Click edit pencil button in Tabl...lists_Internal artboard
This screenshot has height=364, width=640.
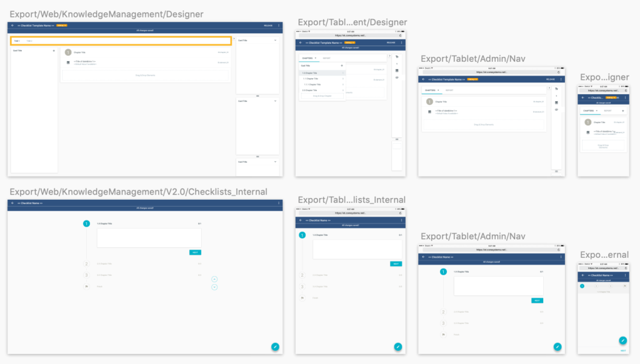(x=398, y=347)
